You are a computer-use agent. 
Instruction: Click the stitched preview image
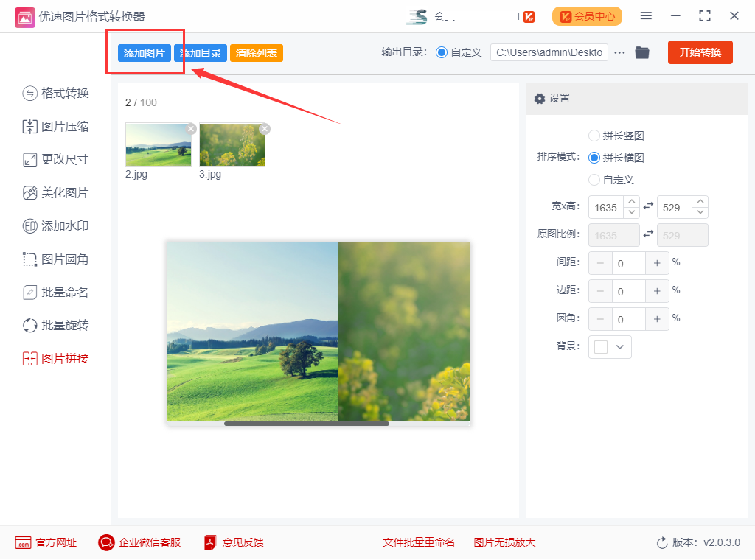pos(319,332)
